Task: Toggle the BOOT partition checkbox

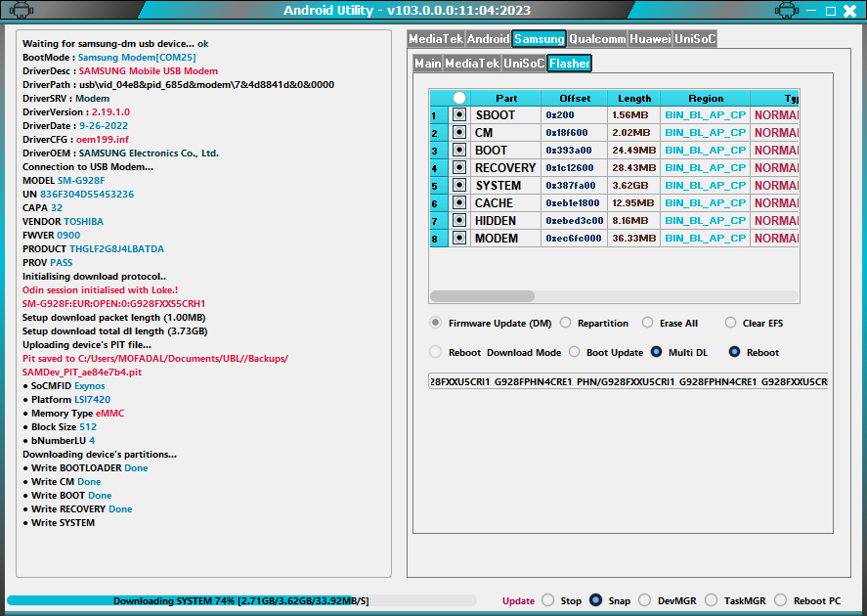Action: [459, 150]
